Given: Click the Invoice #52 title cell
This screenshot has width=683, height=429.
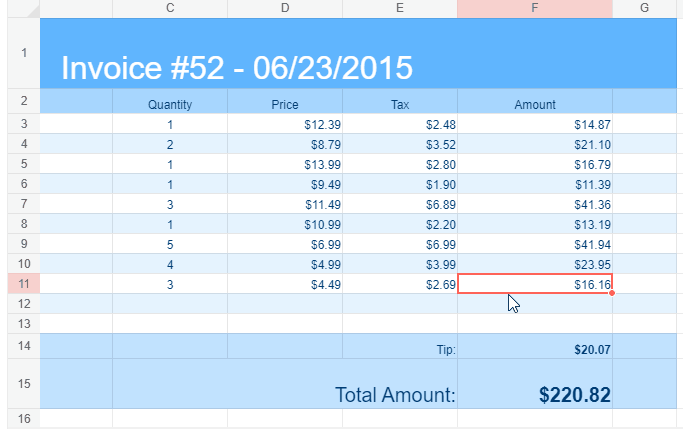Looking at the screenshot, I should coord(358,53).
